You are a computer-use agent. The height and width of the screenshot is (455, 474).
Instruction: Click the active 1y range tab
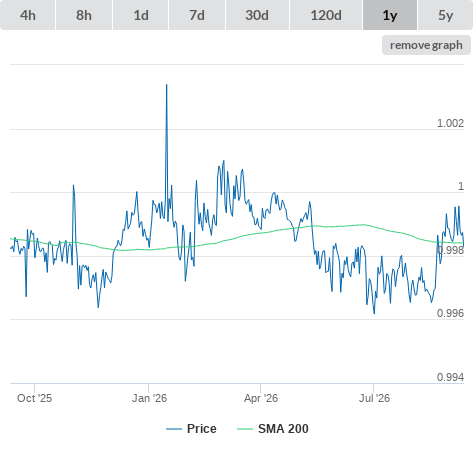[x=390, y=15]
